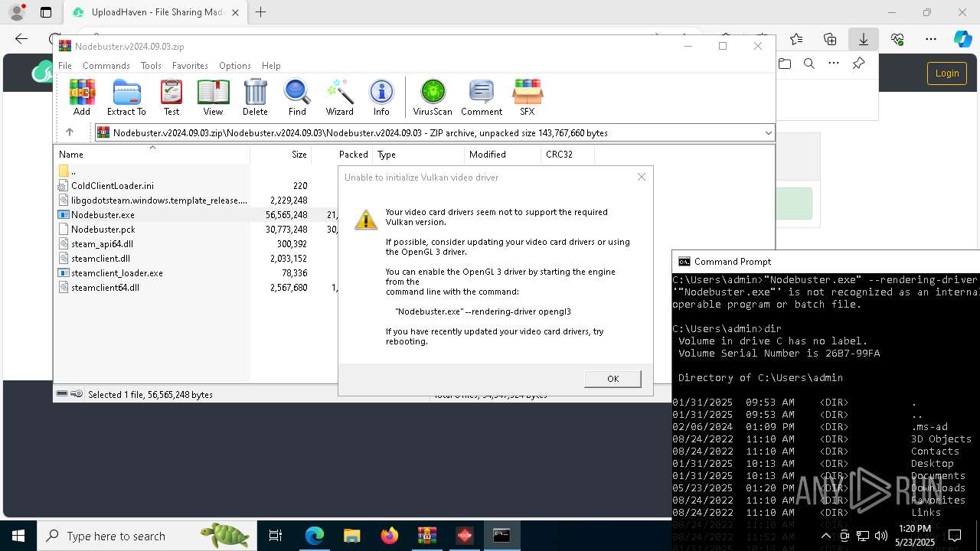Open browser Collections icon

pyautogui.click(x=830, y=38)
